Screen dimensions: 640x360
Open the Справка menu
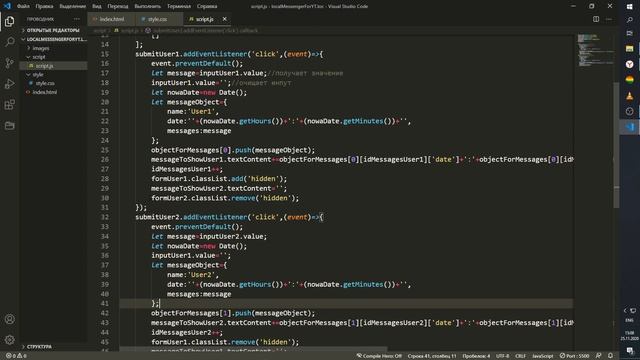pyautogui.click(x=207, y=6)
